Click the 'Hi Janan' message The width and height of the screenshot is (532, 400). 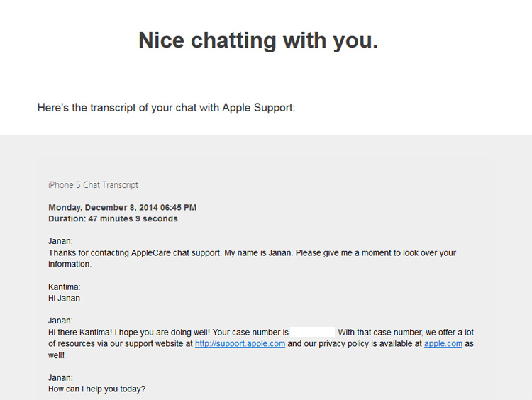[x=64, y=298]
